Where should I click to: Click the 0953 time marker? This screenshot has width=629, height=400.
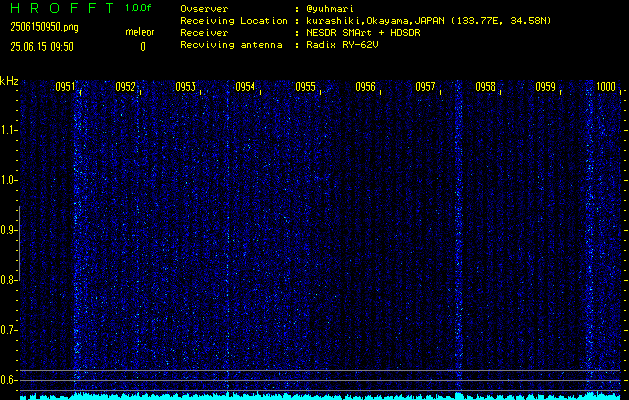click(185, 87)
